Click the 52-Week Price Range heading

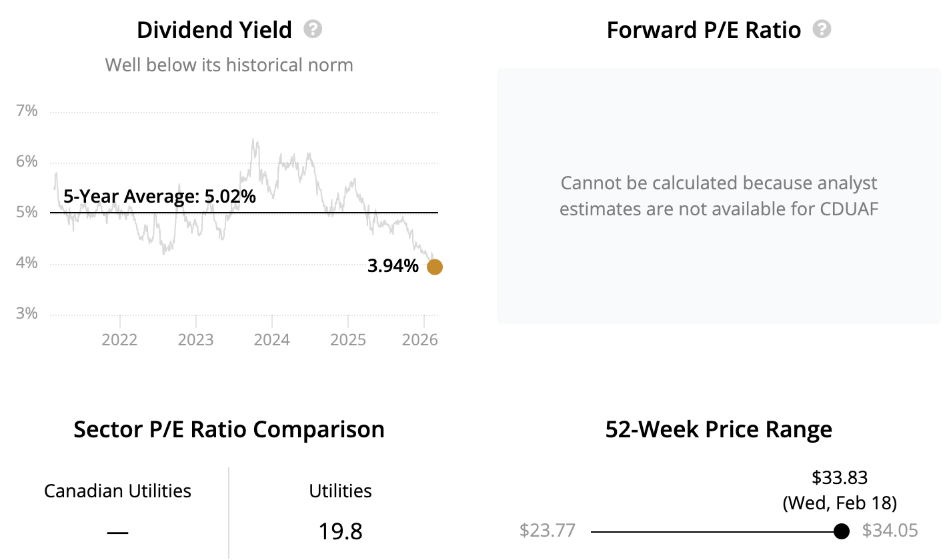(x=718, y=429)
